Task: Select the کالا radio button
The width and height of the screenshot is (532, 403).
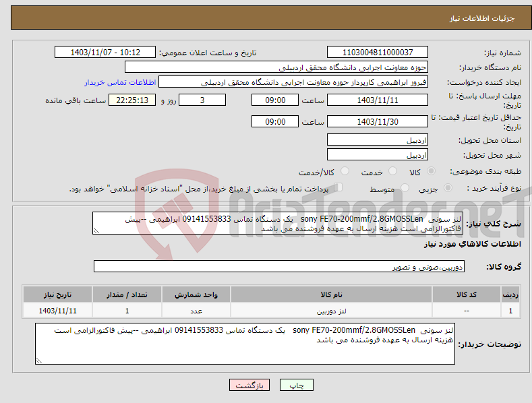Action: tap(432, 171)
